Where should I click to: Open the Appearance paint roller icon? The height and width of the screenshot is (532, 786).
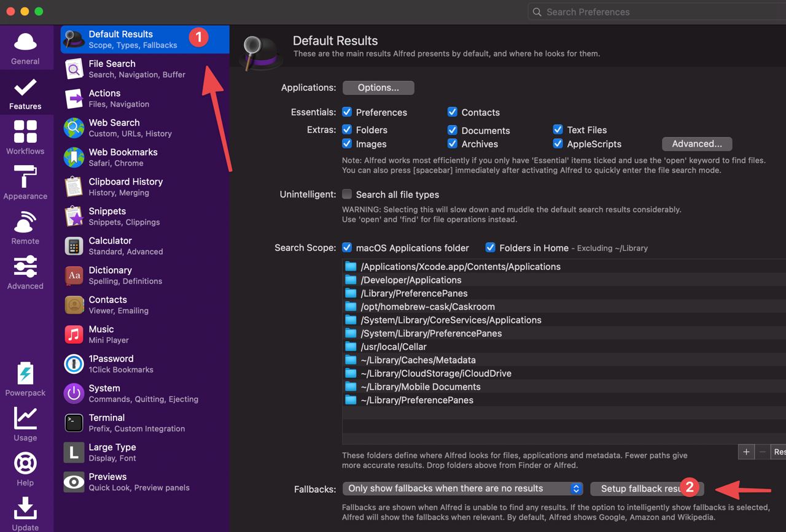tap(25, 177)
